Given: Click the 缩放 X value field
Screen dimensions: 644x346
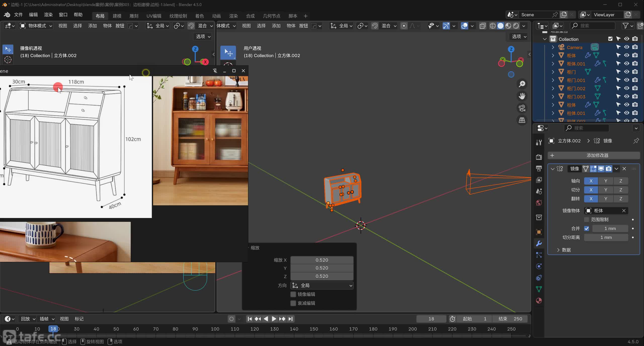Looking at the screenshot, I should [322, 260].
